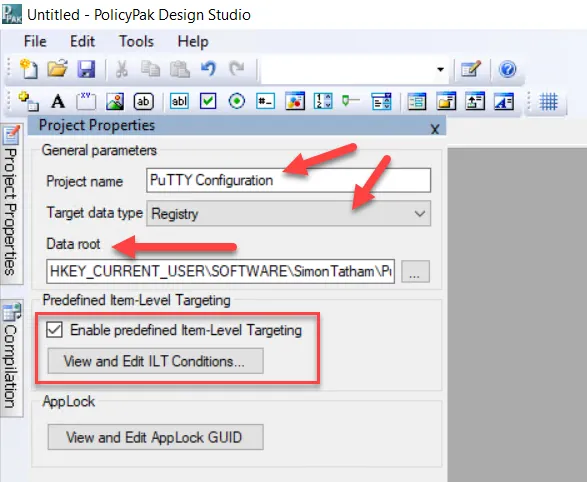Click View and Edit ILT Conditions button
The width and height of the screenshot is (587, 482).
155,361
